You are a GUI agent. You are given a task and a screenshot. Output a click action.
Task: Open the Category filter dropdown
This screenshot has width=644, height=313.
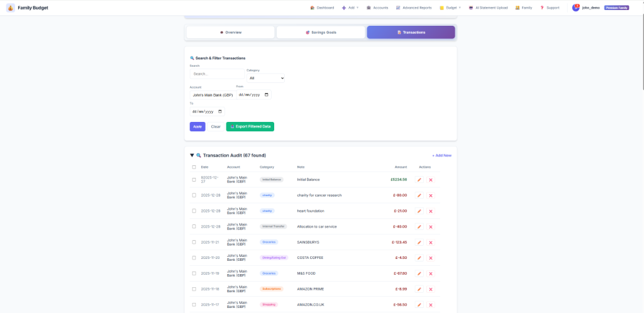pos(265,78)
